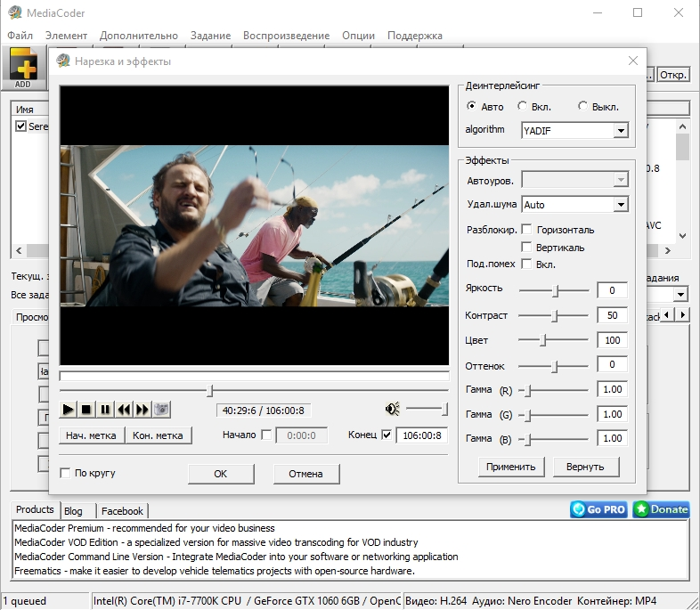
Task: Stop the video preview
Action: 86,410
